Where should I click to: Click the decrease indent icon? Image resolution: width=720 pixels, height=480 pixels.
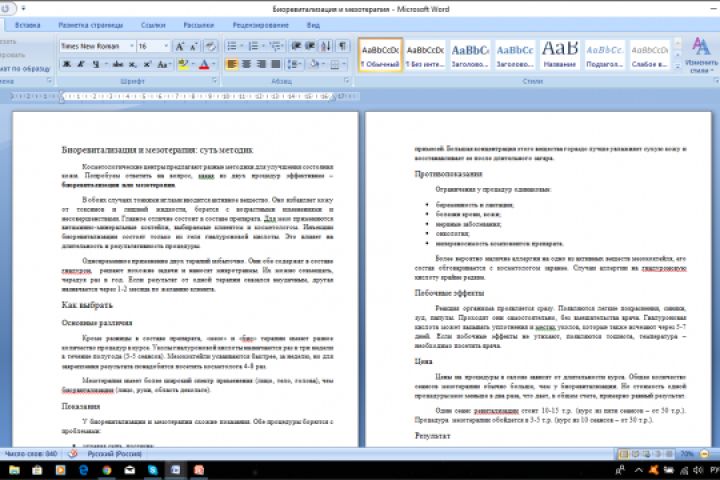tap(296, 46)
